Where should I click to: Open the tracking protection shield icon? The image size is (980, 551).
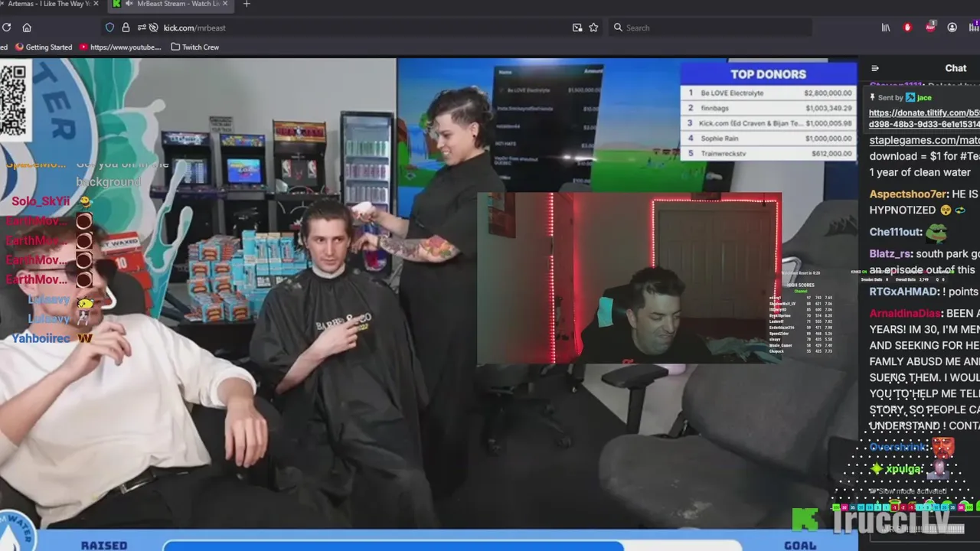109,28
